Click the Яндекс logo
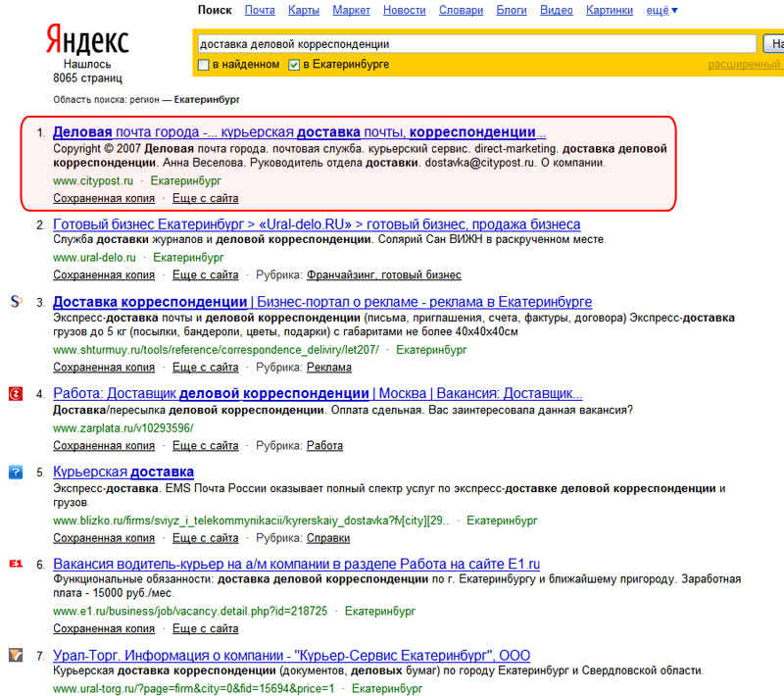Image resolution: width=784 pixels, height=696 pixels. 86,40
